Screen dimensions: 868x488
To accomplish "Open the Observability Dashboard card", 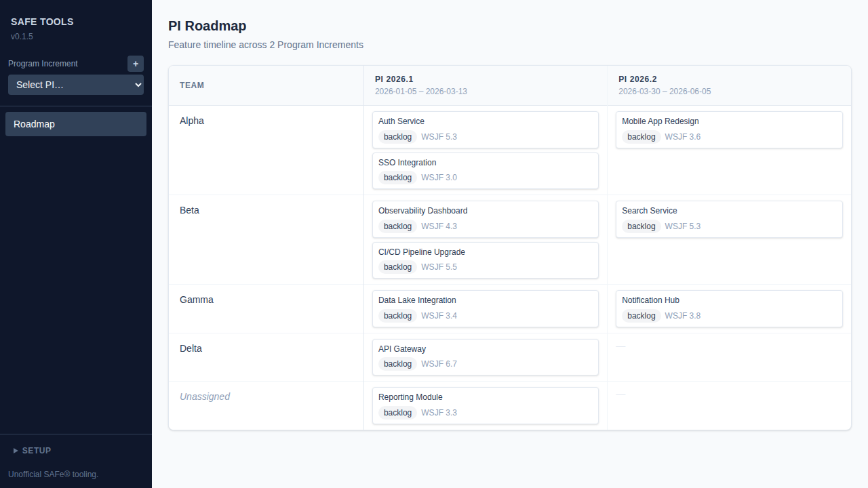I will [x=486, y=219].
